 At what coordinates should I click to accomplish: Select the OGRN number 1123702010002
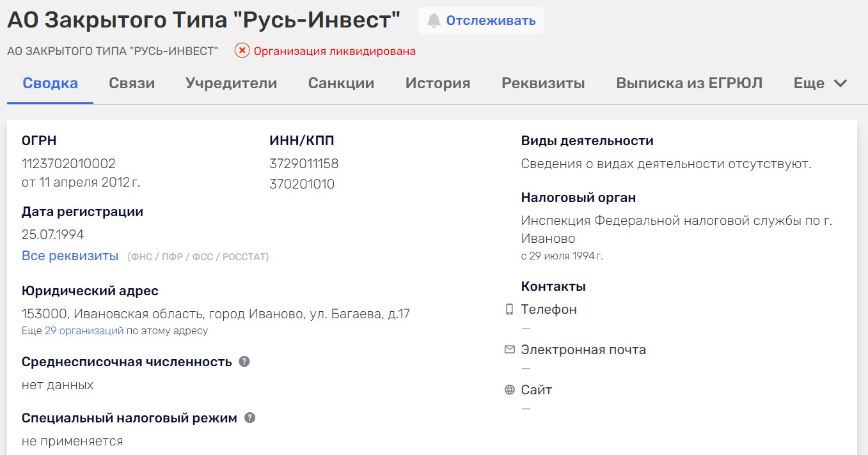68,164
